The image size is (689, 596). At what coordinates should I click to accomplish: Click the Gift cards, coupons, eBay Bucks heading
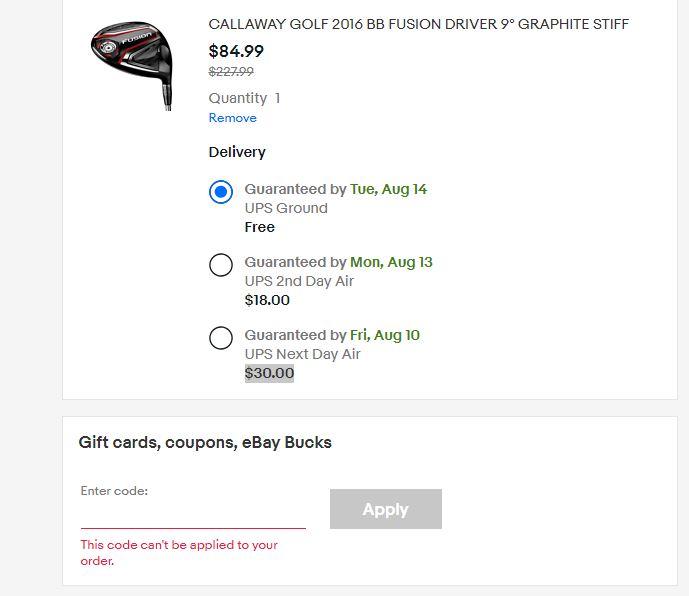point(205,442)
